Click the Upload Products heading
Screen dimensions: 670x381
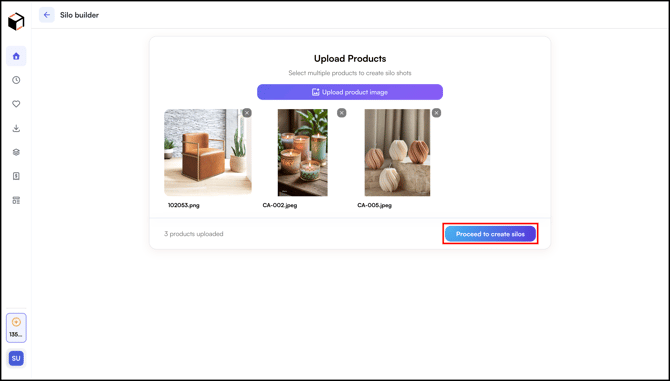click(x=350, y=59)
